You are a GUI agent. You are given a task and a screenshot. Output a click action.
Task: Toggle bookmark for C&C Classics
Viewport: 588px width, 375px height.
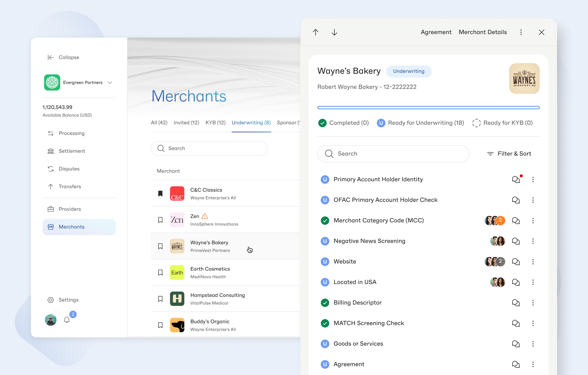(x=160, y=193)
